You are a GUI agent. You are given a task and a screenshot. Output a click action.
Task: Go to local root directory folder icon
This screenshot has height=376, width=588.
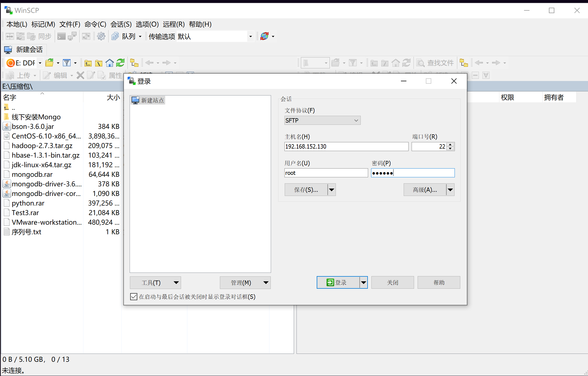tap(98, 63)
